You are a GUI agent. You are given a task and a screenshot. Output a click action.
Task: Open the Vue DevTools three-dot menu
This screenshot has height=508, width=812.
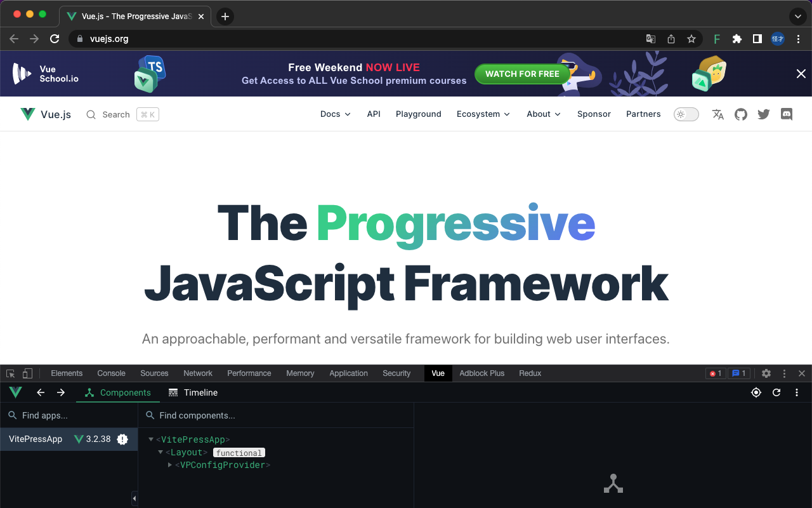(x=797, y=392)
